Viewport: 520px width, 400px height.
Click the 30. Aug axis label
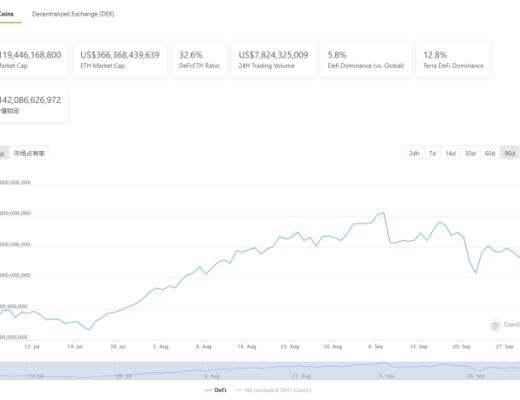click(x=333, y=347)
